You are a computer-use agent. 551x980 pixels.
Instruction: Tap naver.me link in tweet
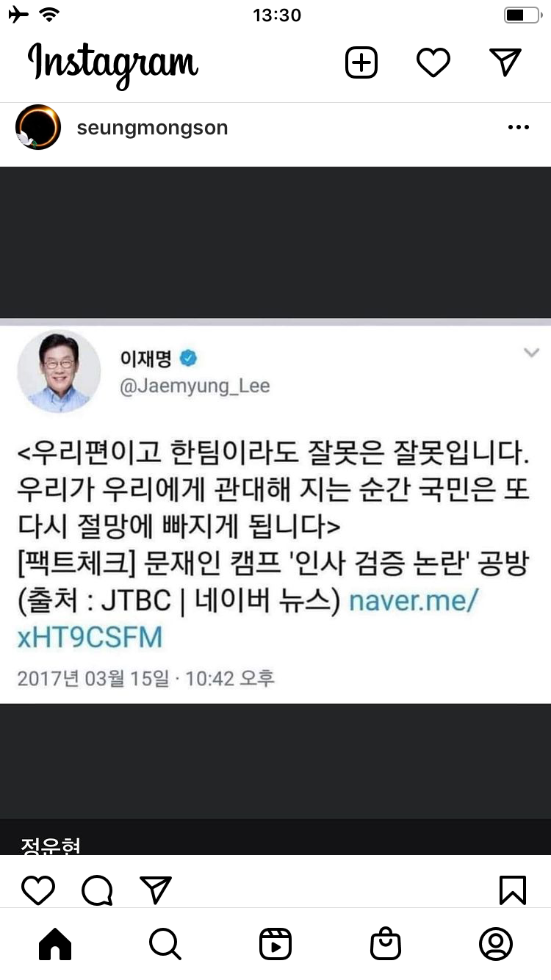248,619
